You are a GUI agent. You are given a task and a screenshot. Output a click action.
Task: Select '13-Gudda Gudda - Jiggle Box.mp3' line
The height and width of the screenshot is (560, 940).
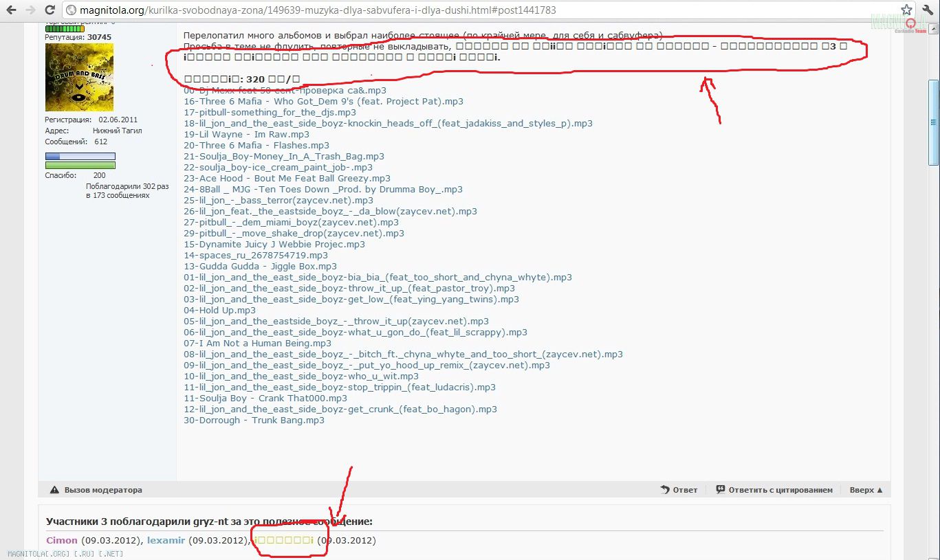click(260, 267)
